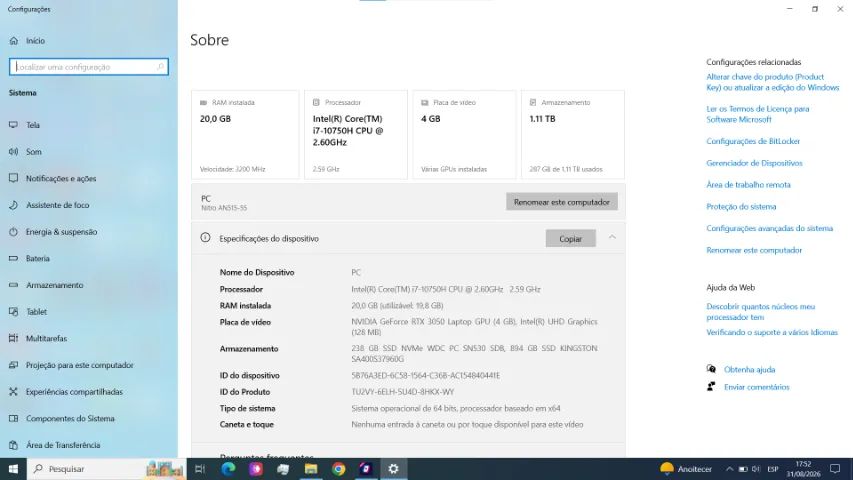Click Renomear este computador related link
The image size is (853, 480).
754,250
